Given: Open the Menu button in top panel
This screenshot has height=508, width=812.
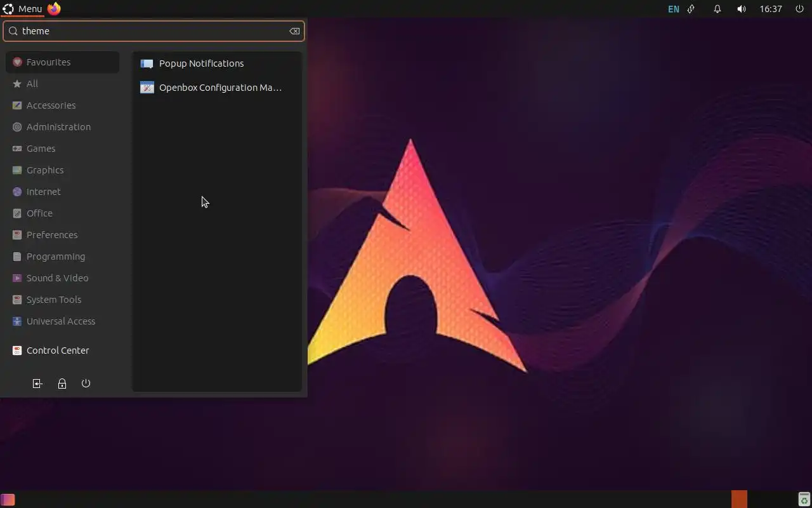Looking at the screenshot, I should (22, 9).
